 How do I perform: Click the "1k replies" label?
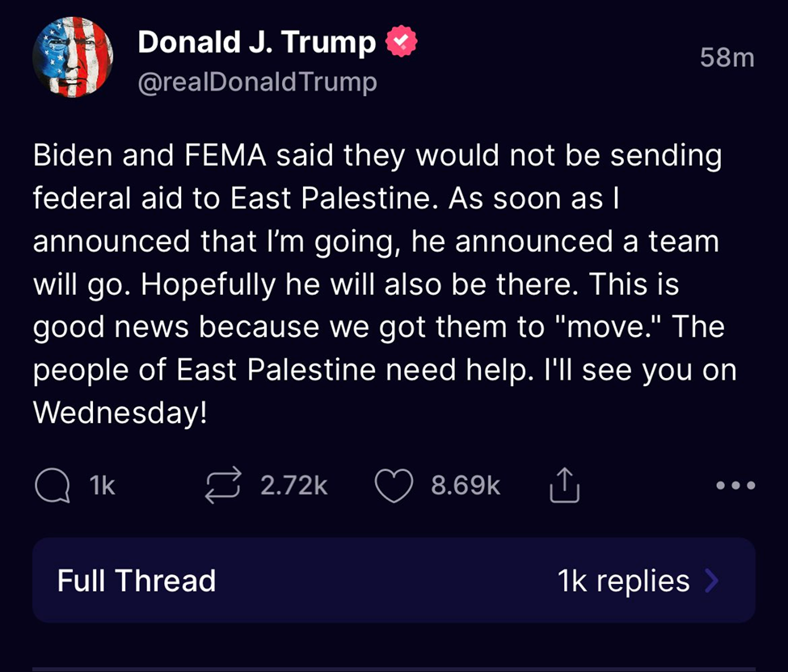point(623,581)
